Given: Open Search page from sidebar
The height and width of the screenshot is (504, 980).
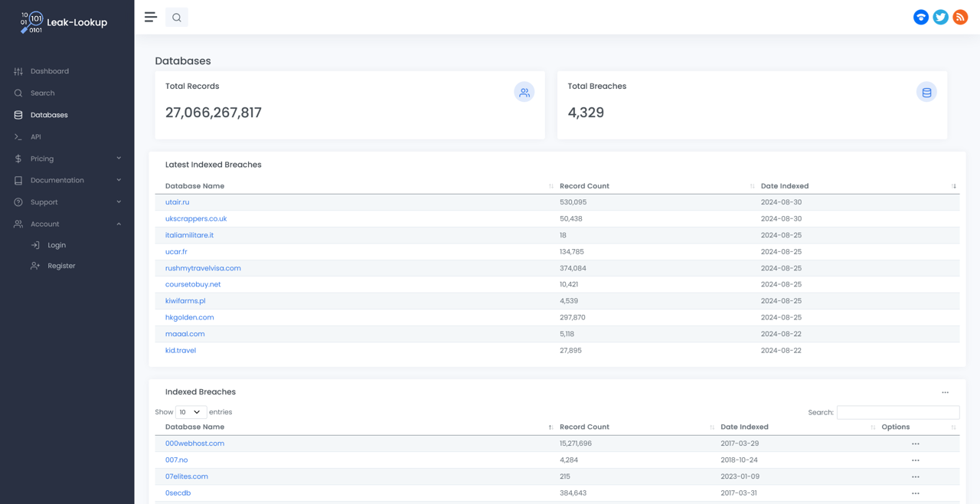Looking at the screenshot, I should click(43, 93).
